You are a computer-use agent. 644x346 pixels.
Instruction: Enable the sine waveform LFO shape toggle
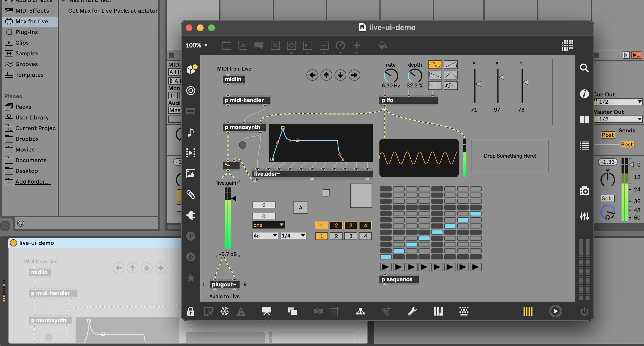point(435,64)
